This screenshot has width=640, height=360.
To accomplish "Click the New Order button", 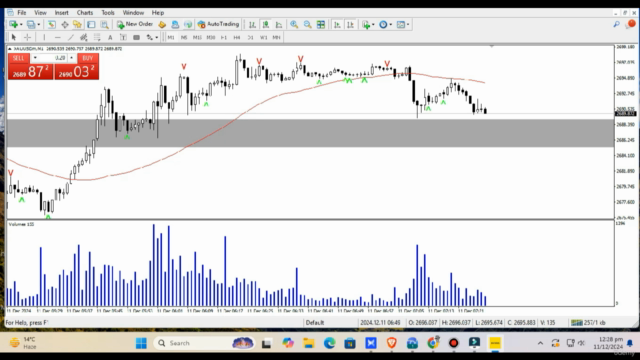I will click(x=135, y=24).
